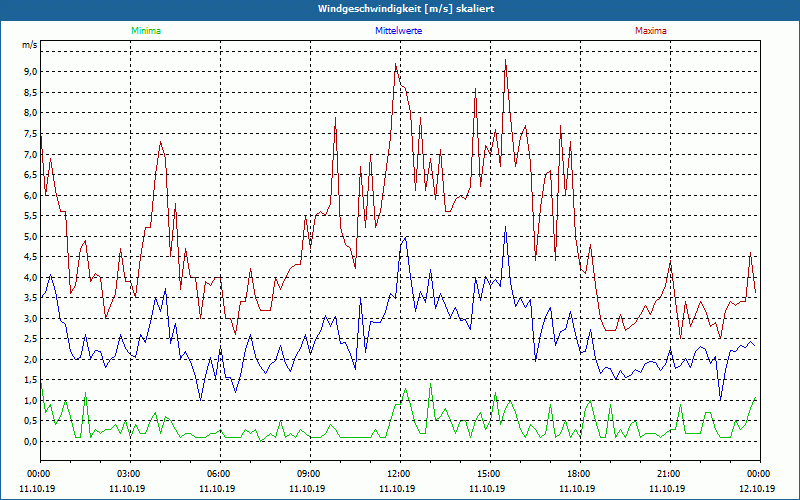This screenshot has width=800, height=500.
Task: Click the 5,0 y-axis value
Action: click(31, 236)
